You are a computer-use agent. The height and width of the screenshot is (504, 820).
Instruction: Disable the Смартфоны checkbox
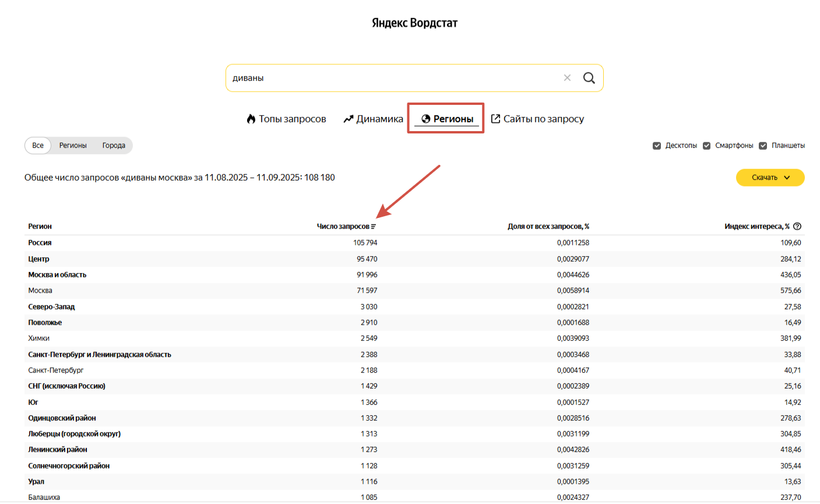point(707,145)
